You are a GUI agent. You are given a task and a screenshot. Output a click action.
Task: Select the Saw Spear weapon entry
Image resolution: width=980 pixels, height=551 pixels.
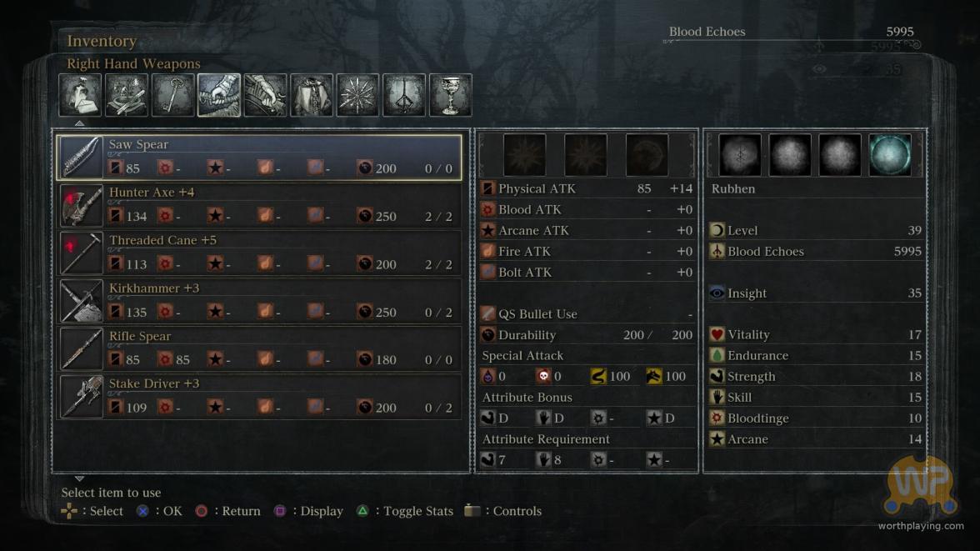[x=259, y=157]
